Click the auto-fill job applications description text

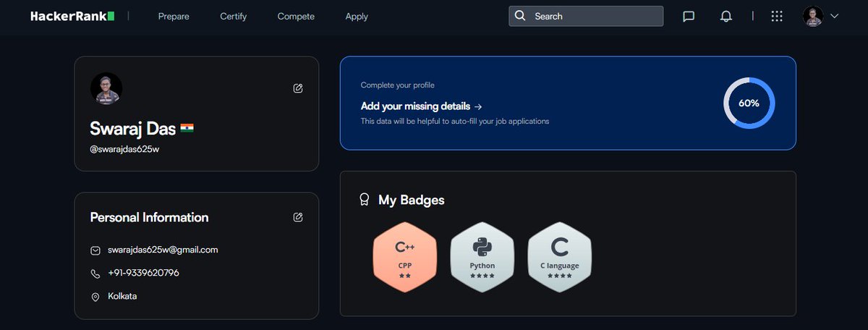pos(455,121)
